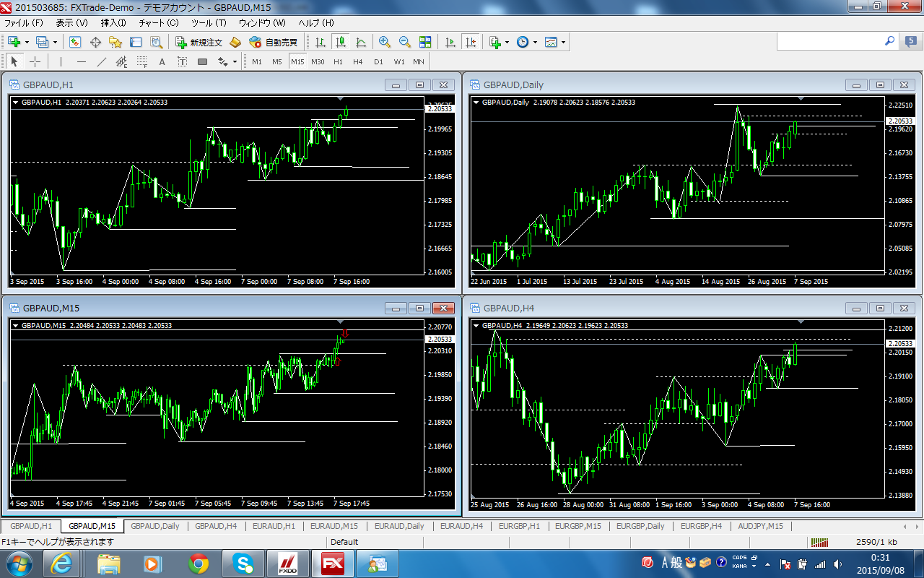Viewport: 924px width, 578px height.
Task: Select the crosshair cursor tool
Action: (35, 61)
